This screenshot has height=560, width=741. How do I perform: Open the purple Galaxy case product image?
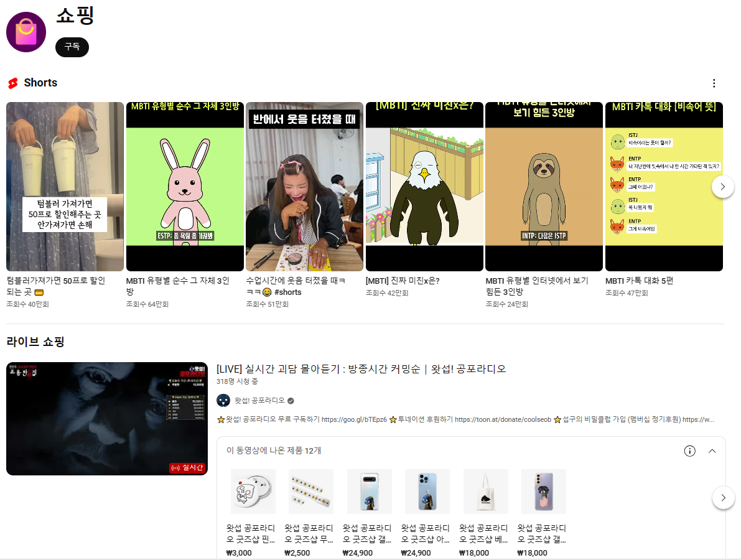tap(544, 492)
